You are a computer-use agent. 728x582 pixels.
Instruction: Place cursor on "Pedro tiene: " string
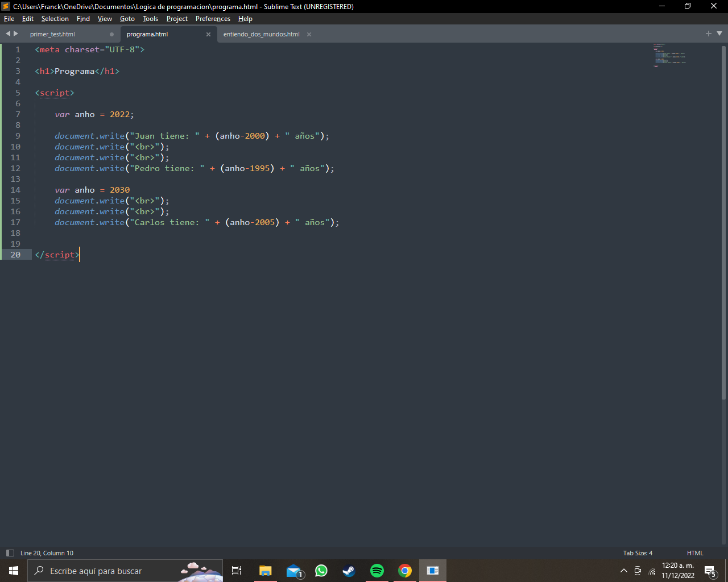coord(167,168)
